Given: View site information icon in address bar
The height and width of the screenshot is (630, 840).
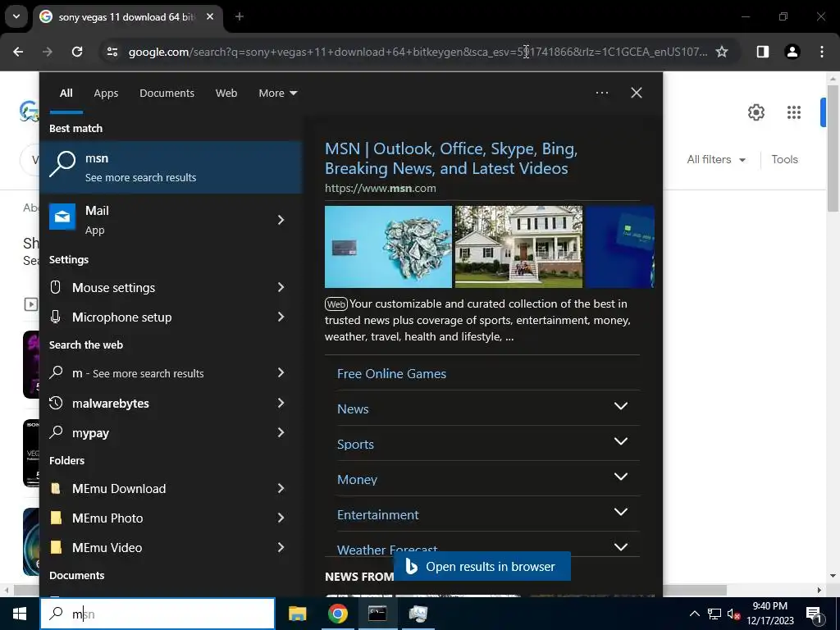Looking at the screenshot, I should (112, 52).
